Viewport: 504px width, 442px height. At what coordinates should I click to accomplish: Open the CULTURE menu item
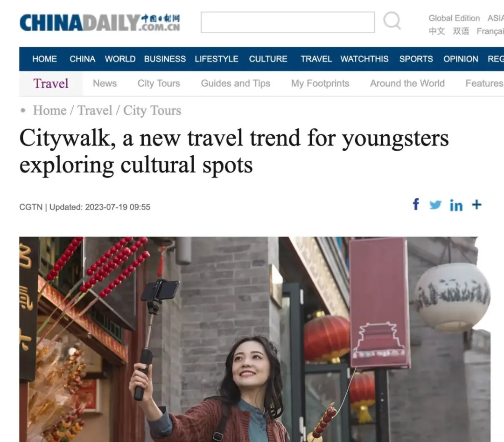pyautogui.click(x=268, y=59)
